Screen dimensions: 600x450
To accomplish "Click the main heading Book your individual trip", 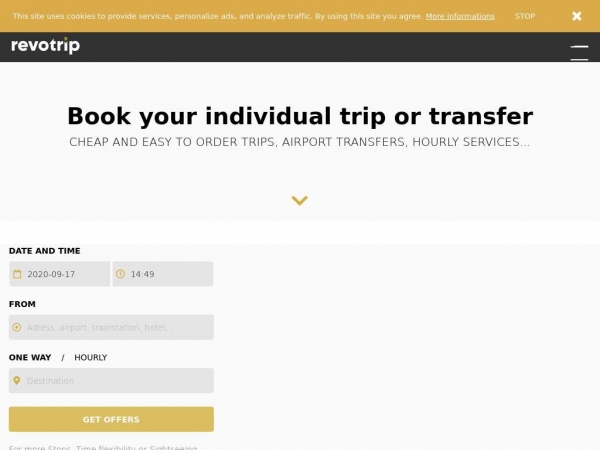I will click(x=300, y=116).
